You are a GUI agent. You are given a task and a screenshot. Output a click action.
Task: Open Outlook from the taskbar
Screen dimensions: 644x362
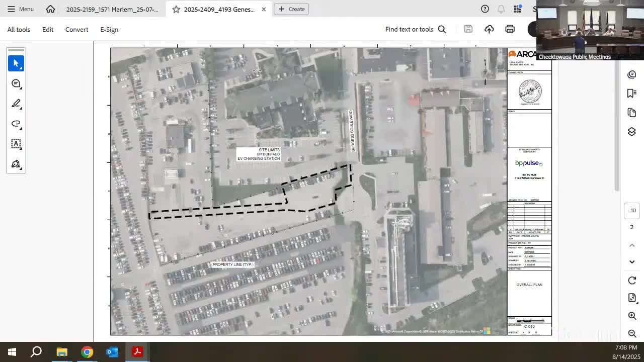coord(112,352)
